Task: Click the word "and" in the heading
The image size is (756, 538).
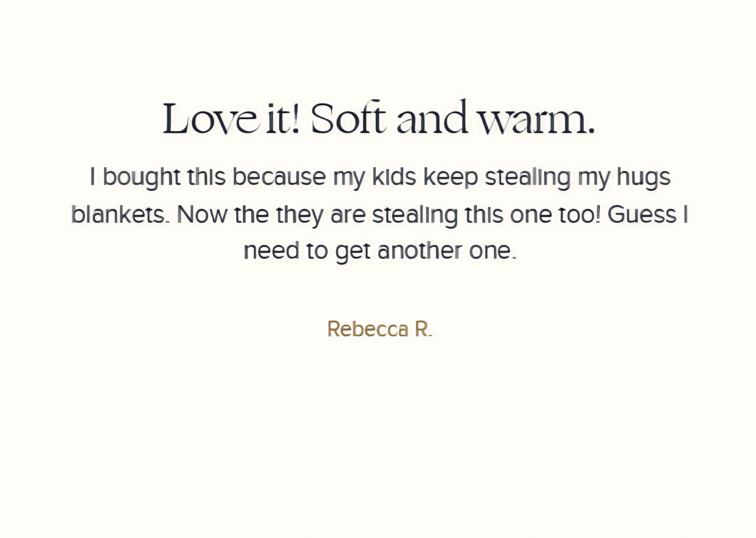Action: point(433,119)
